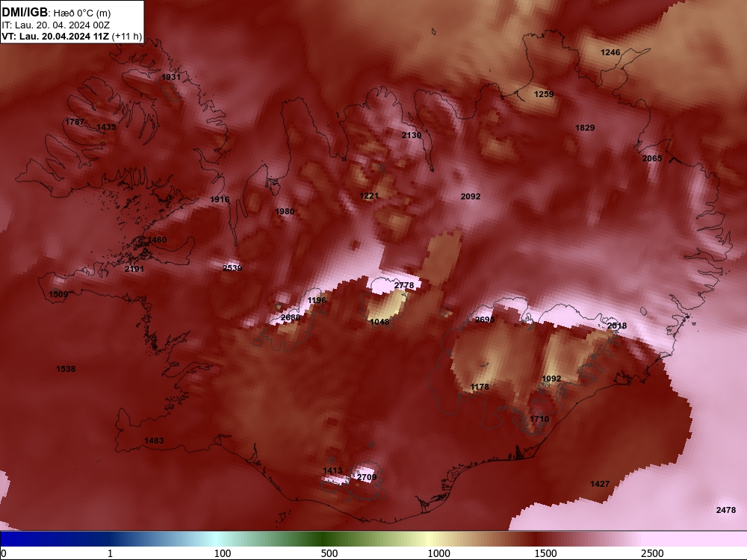Click the 2500 label on the color scale

point(653,553)
